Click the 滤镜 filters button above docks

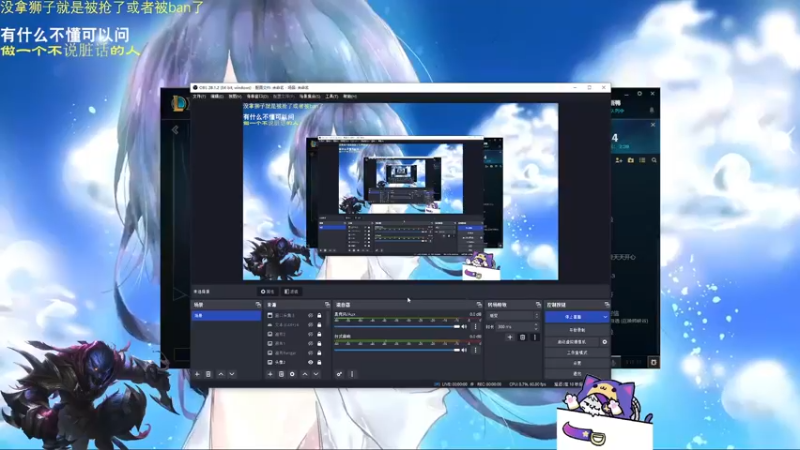[x=291, y=292]
